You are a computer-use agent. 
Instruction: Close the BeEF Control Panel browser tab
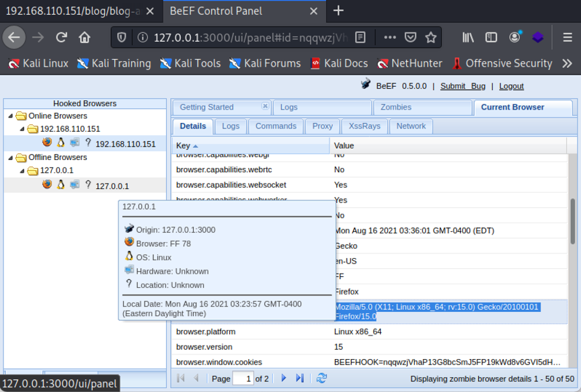[313, 11]
